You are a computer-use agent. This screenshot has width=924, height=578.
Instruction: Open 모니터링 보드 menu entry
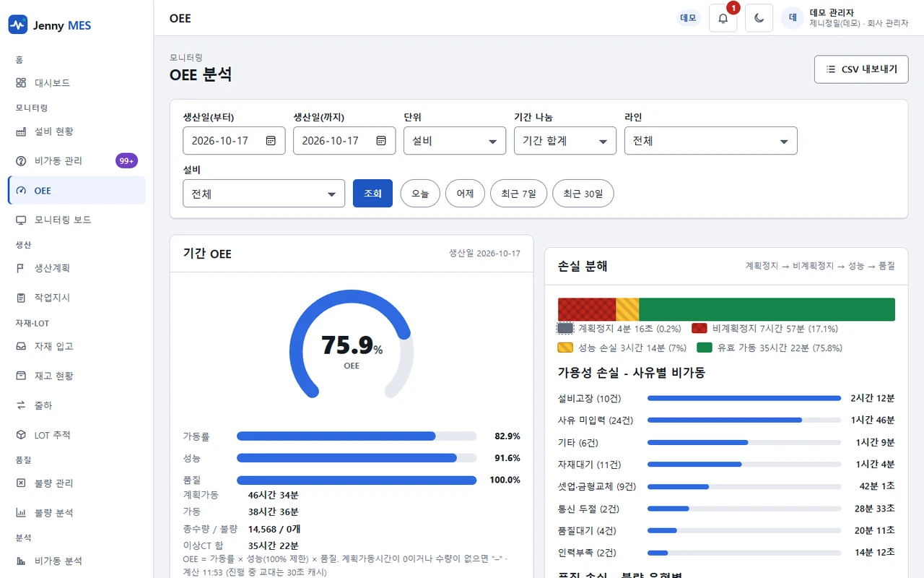tap(77, 220)
